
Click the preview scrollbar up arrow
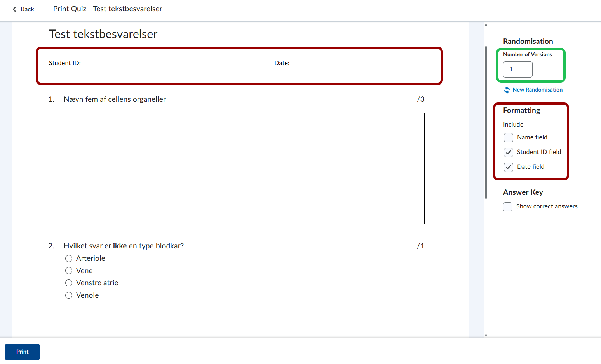tap(486, 25)
